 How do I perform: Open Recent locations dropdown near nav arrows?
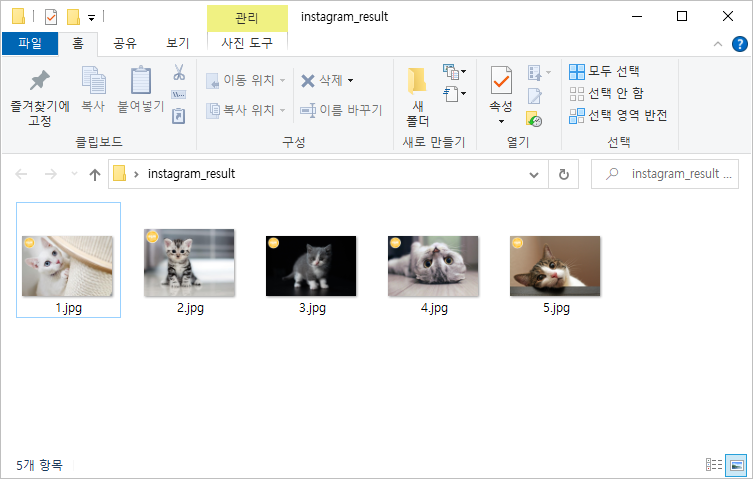74,174
